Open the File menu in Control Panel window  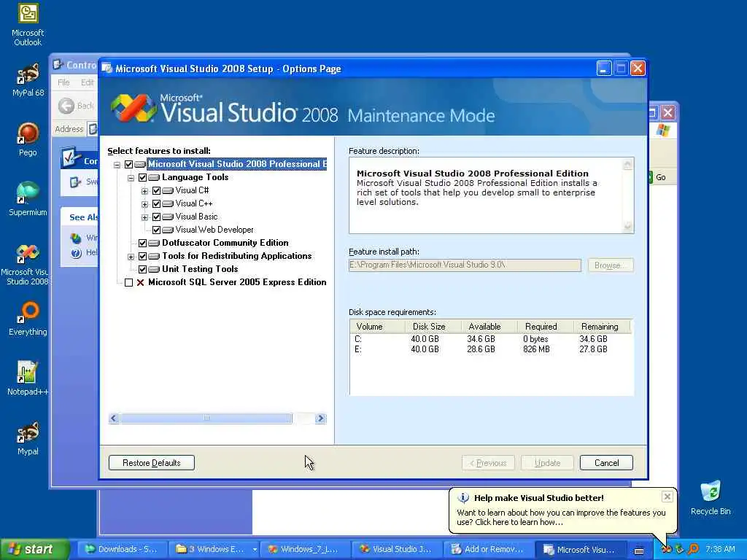coord(64,82)
